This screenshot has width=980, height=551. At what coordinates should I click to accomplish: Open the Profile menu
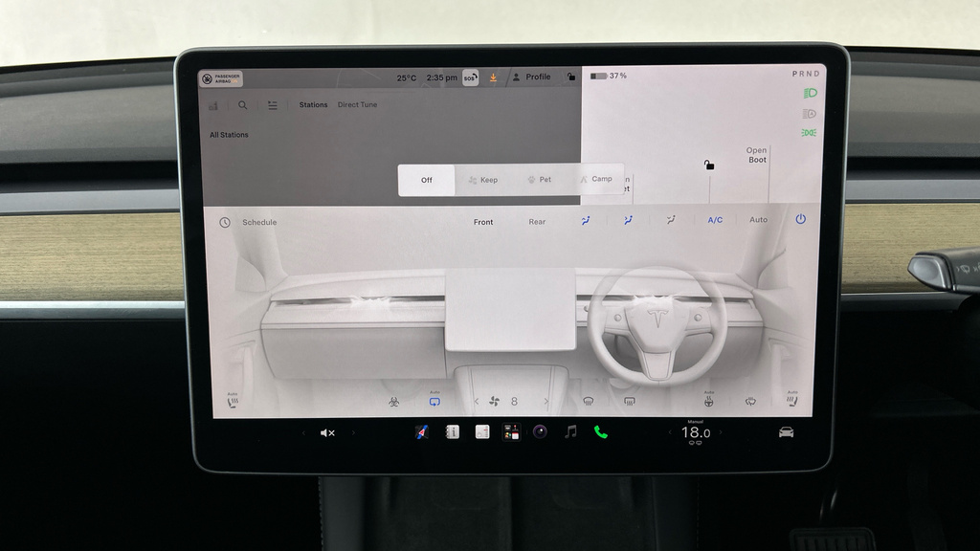coord(531,77)
